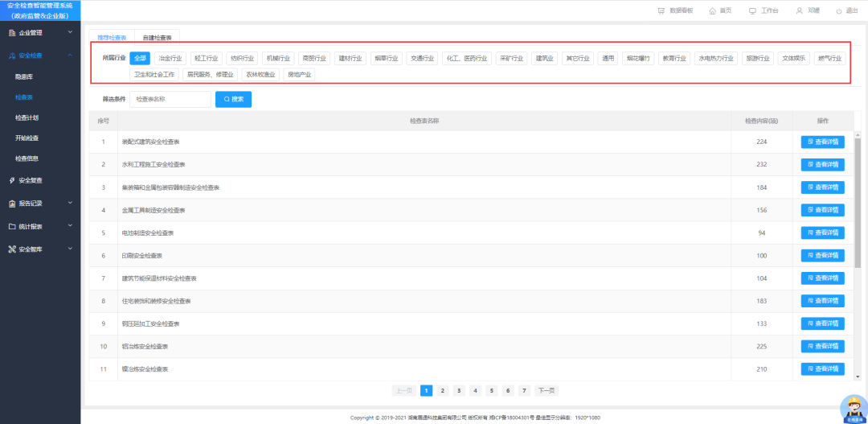The width and height of the screenshot is (868, 424).
Task: Open the user profile avatar icon
Action: 800,10
